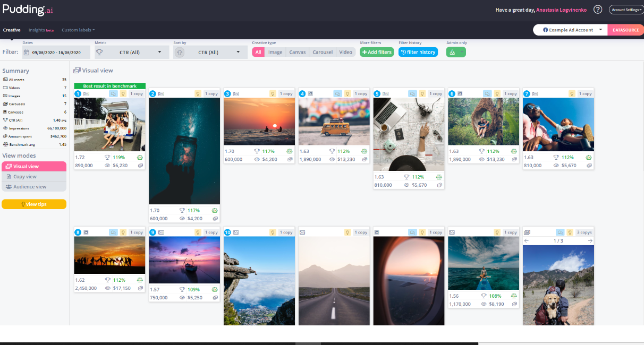
Task: Click the green admin download icon button
Action: tap(455, 52)
